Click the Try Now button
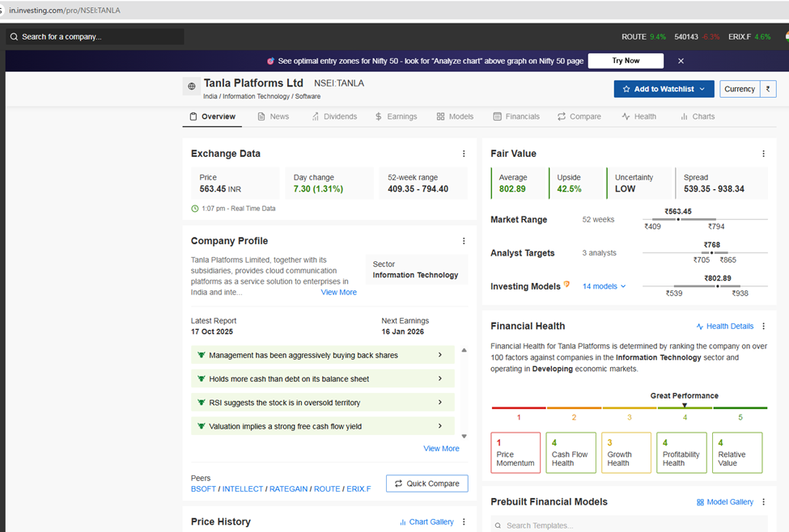Viewport: 789px width, 532px height. click(x=626, y=61)
